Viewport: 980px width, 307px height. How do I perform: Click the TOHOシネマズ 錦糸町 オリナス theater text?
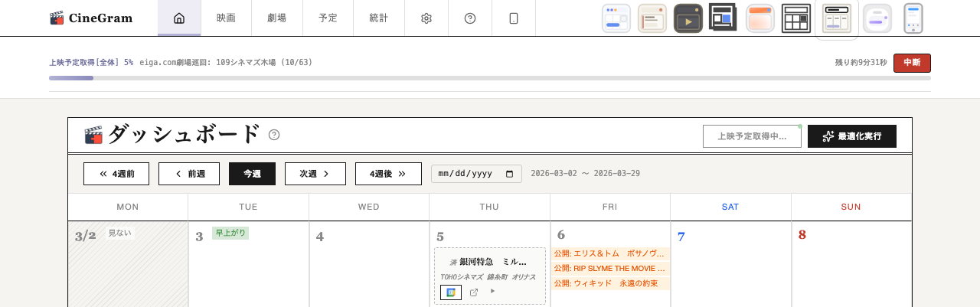488,277
